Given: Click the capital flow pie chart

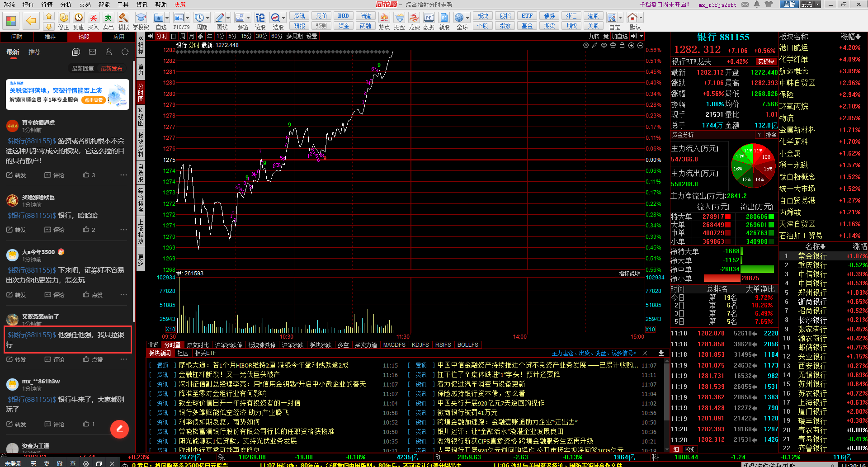Looking at the screenshot, I should (753, 165).
